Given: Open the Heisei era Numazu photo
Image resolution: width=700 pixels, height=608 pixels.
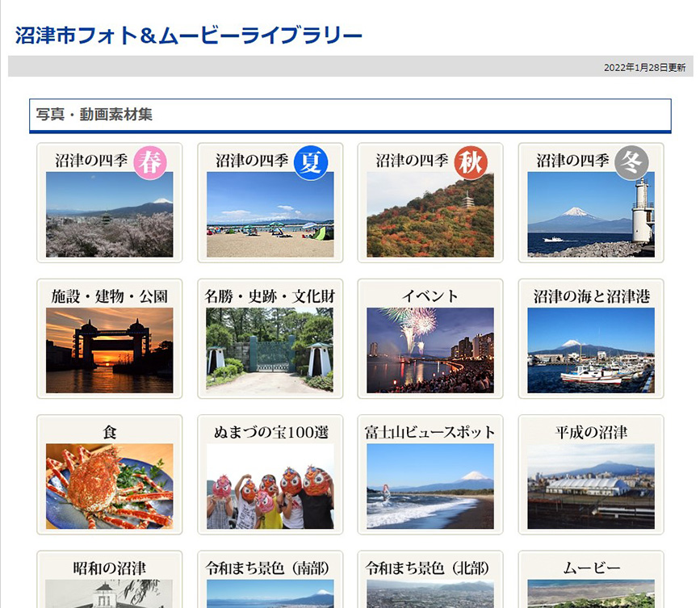Looking at the screenshot, I should [x=591, y=486].
